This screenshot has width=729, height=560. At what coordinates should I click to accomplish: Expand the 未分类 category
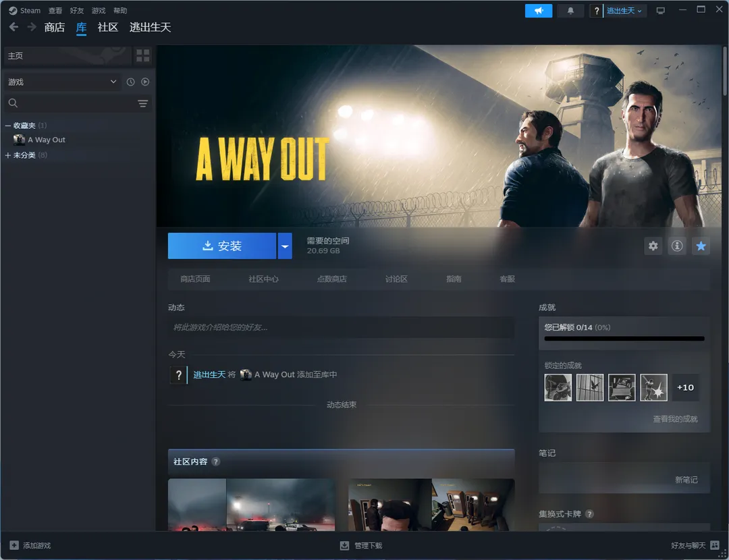[8, 155]
